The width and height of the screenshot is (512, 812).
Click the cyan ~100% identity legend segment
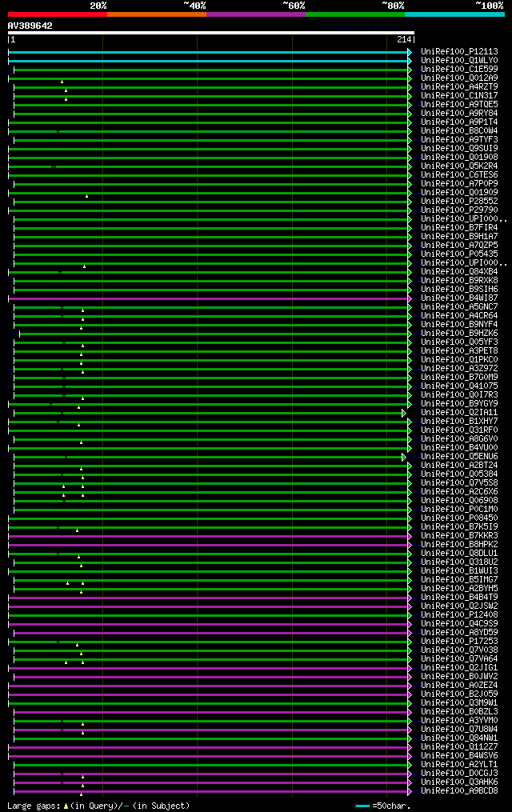(454, 14)
